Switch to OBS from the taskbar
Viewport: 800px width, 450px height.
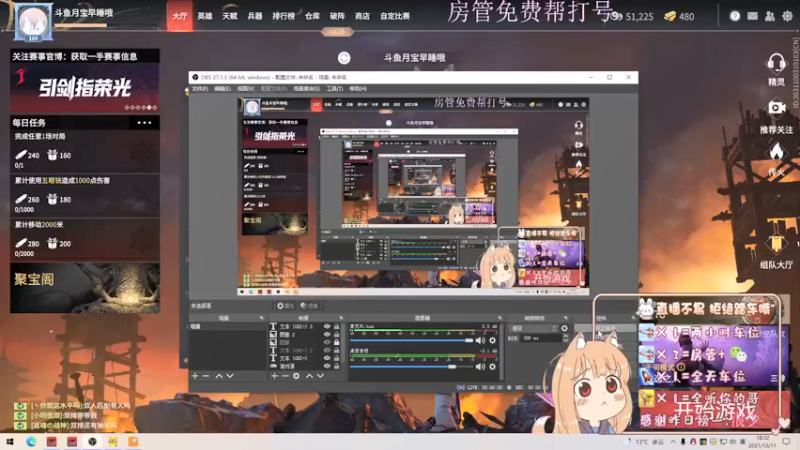pos(92,442)
